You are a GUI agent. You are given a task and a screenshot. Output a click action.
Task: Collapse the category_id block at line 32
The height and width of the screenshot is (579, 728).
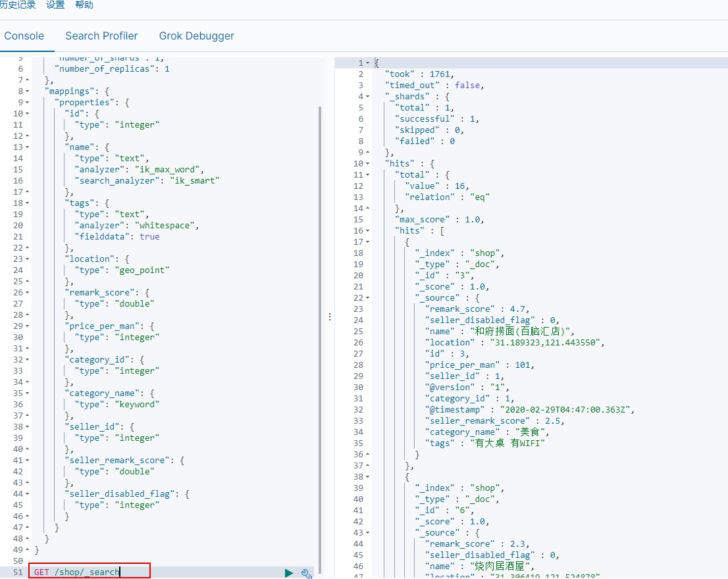tap(28, 359)
